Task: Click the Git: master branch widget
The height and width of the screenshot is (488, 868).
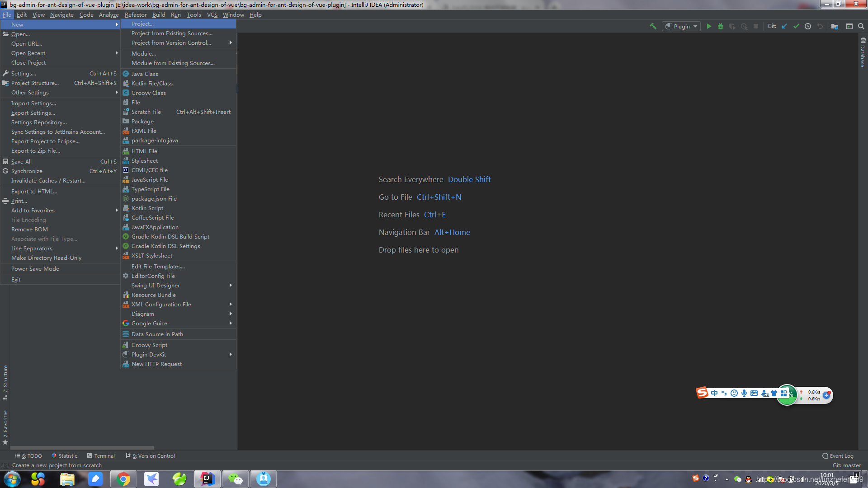Action: (x=847, y=465)
